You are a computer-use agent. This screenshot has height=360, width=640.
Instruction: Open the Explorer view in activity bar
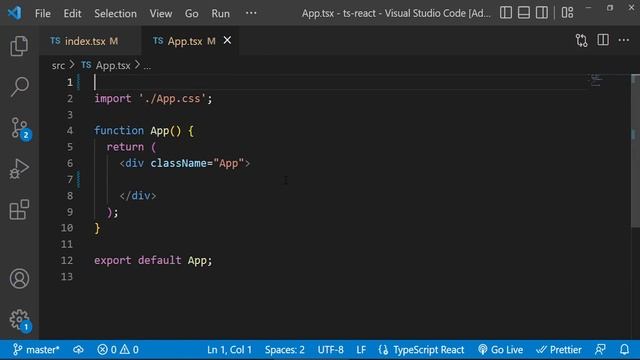pos(19,45)
